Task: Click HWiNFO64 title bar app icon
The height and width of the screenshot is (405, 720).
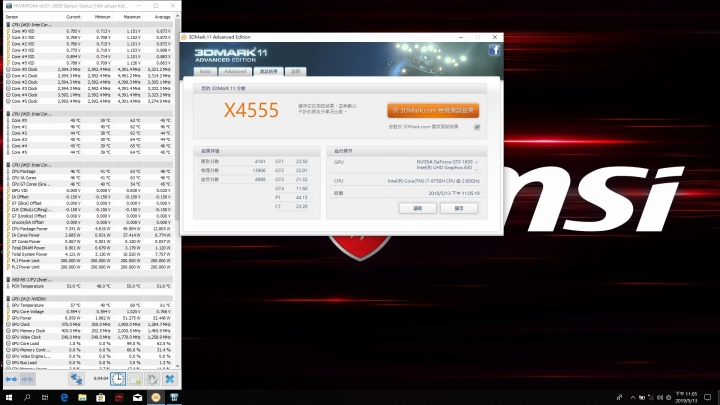Action: point(9,6)
